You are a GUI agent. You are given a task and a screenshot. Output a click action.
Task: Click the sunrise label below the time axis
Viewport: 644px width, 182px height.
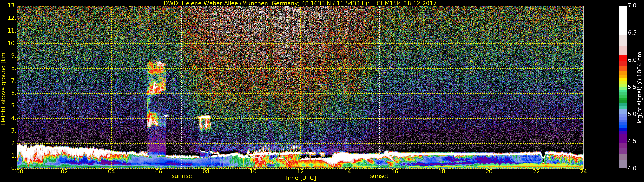[182, 176]
